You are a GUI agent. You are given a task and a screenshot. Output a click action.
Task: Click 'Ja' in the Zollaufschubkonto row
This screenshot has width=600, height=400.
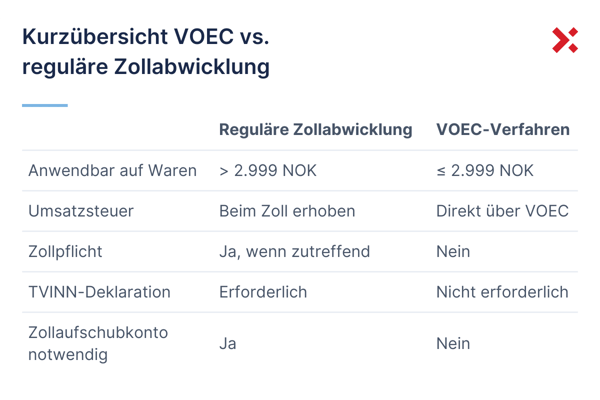click(x=228, y=342)
